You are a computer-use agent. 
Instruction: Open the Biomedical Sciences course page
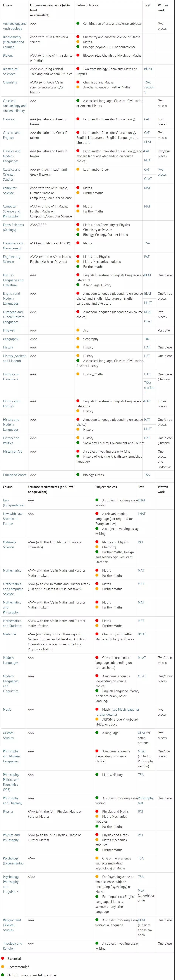click(11, 71)
